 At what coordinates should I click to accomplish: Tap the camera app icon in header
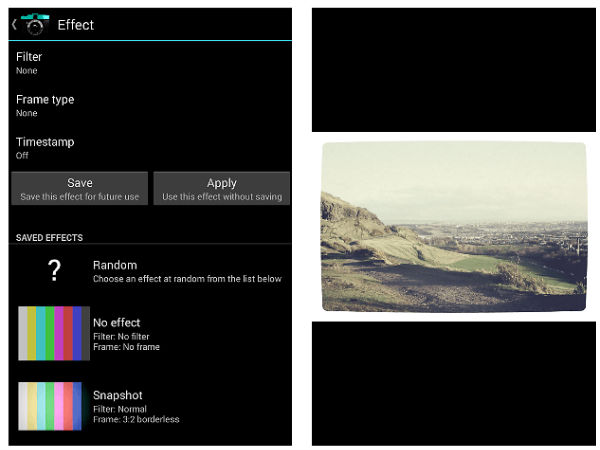point(35,24)
